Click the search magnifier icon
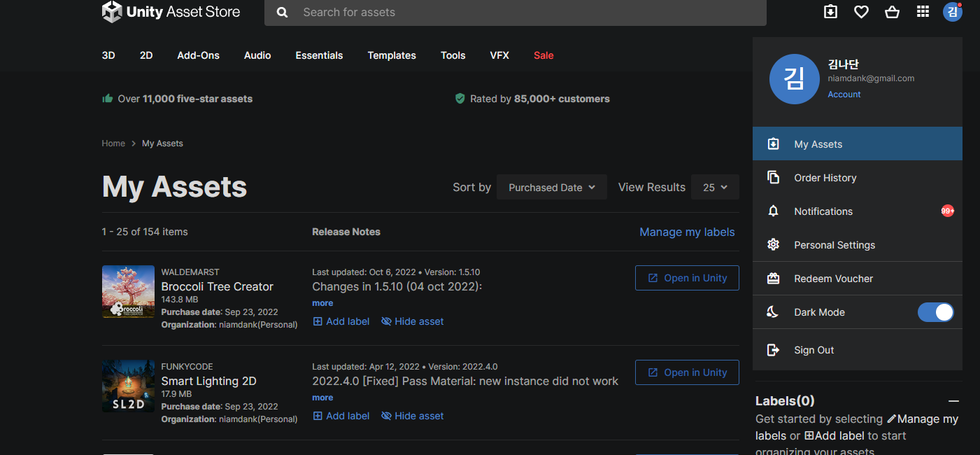The width and height of the screenshot is (980, 455). point(282,13)
